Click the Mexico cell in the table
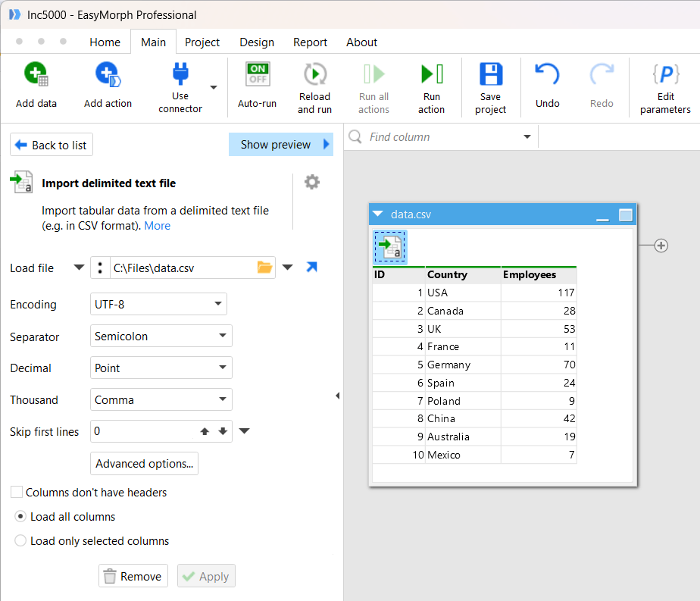 point(463,455)
